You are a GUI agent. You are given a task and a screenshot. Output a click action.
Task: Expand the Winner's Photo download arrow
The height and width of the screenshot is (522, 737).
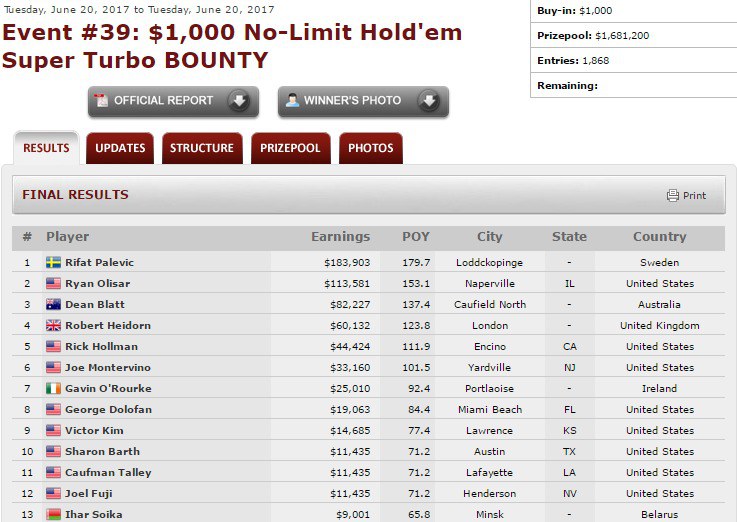click(428, 101)
